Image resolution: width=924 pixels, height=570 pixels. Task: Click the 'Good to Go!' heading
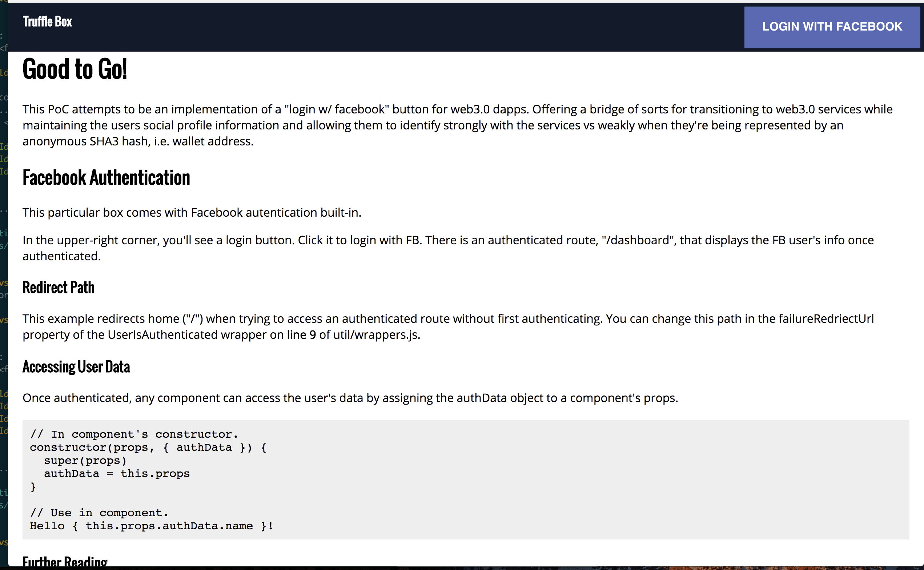point(75,69)
